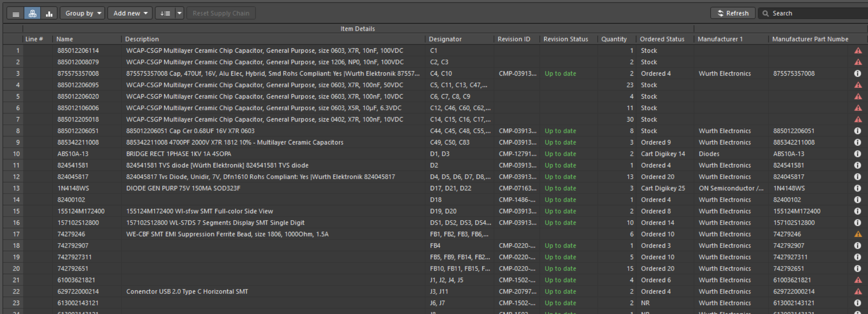Click info icon on the 875575357008 row
The width and height of the screenshot is (868, 314).
[858, 74]
